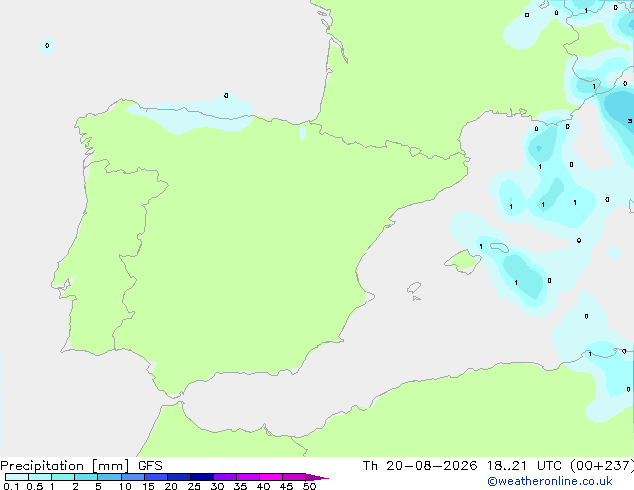Screen dimensions: 634x490
Task: Click the 30–35 mm purple legend swatch
Action: tap(225, 477)
